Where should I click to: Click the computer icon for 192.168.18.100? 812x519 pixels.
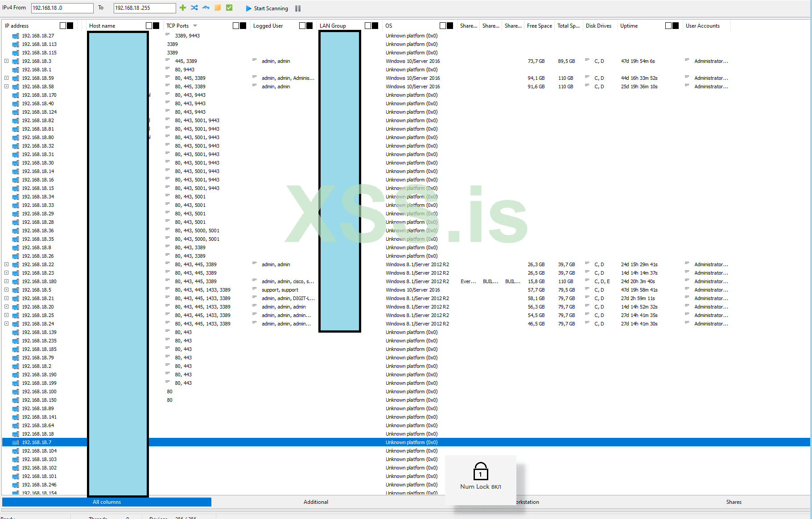tap(16, 392)
